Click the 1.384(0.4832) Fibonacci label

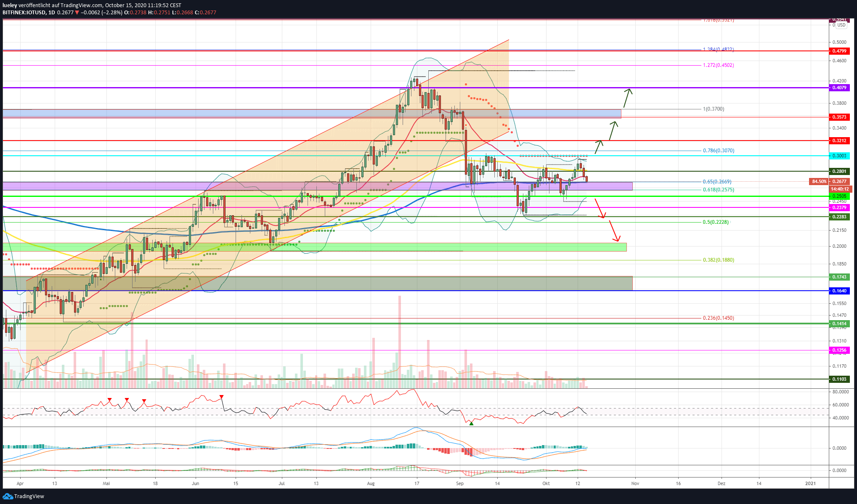coord(718,50)
